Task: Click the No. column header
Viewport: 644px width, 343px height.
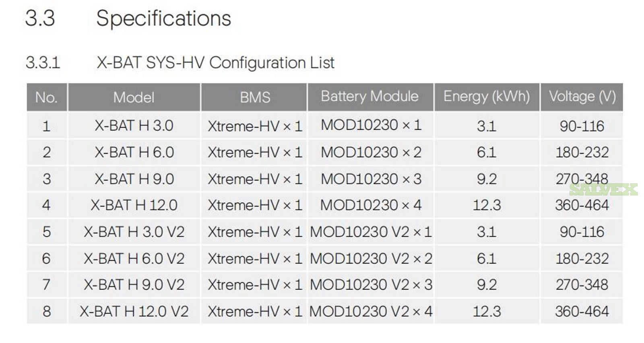Action: click(47, 97)
